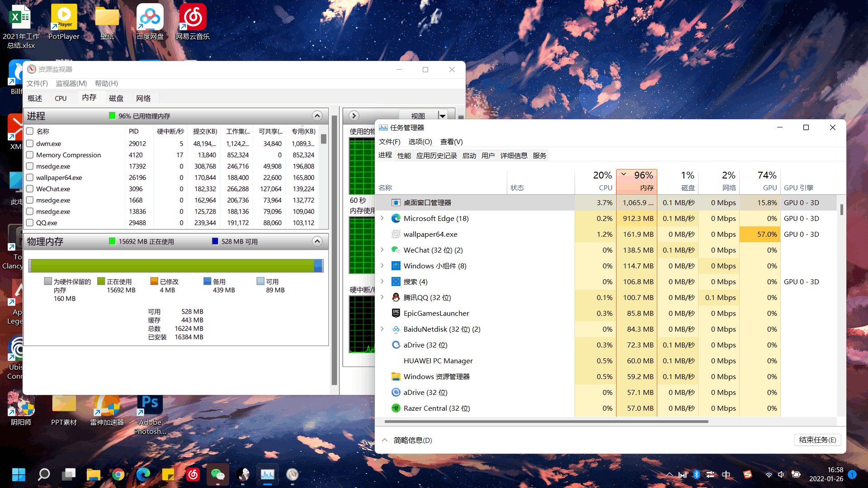The width and height of the screenshot is (868, 488).
Task: Open 详细信息 tab in Task Manager
Action: (514, 155)
